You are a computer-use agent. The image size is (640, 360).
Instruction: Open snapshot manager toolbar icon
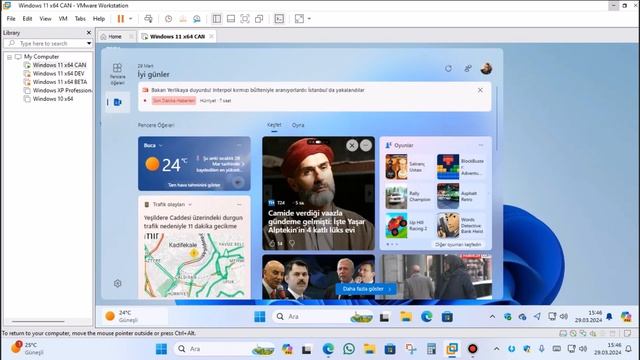point(197,19)
